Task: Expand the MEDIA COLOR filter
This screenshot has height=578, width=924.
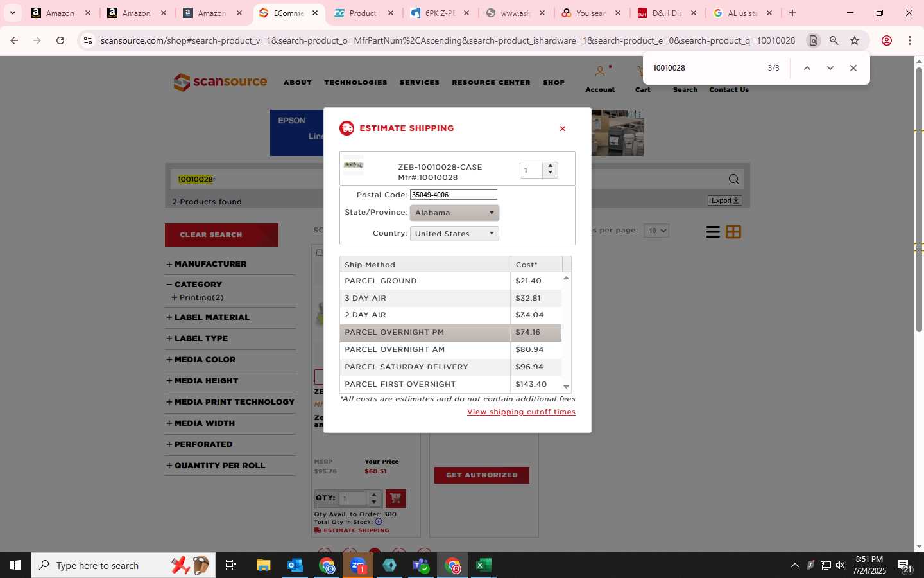Action: click(201, 360)
